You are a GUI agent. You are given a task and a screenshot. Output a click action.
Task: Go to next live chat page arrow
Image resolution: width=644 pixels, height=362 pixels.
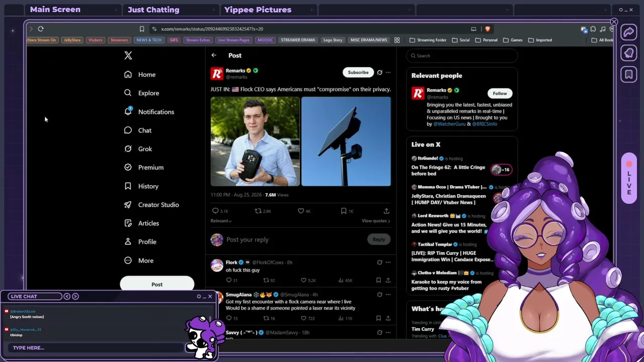click(x=75, y=297)
